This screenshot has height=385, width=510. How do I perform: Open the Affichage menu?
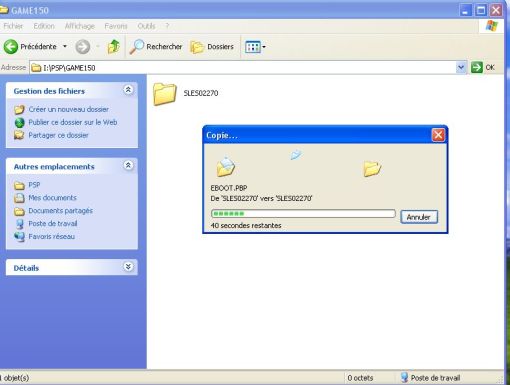coord(80,26)
